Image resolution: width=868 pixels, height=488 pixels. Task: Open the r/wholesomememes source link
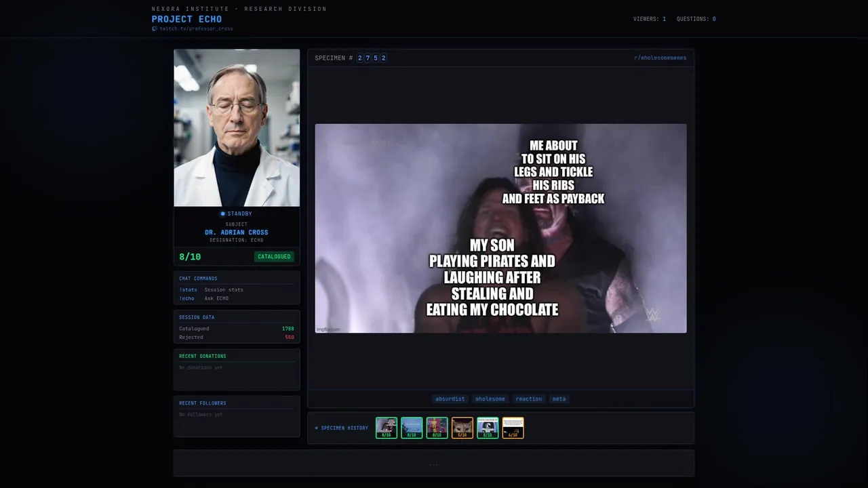[x=660, y=58]
